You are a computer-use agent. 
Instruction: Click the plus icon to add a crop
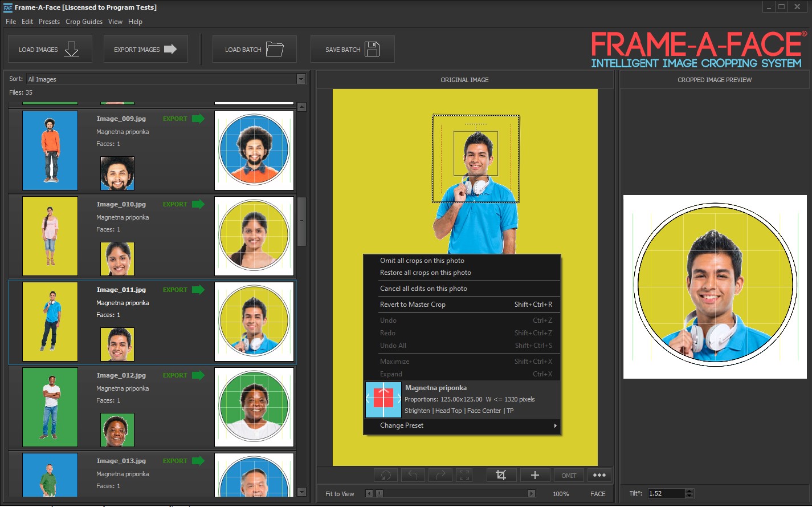[534, 475]
